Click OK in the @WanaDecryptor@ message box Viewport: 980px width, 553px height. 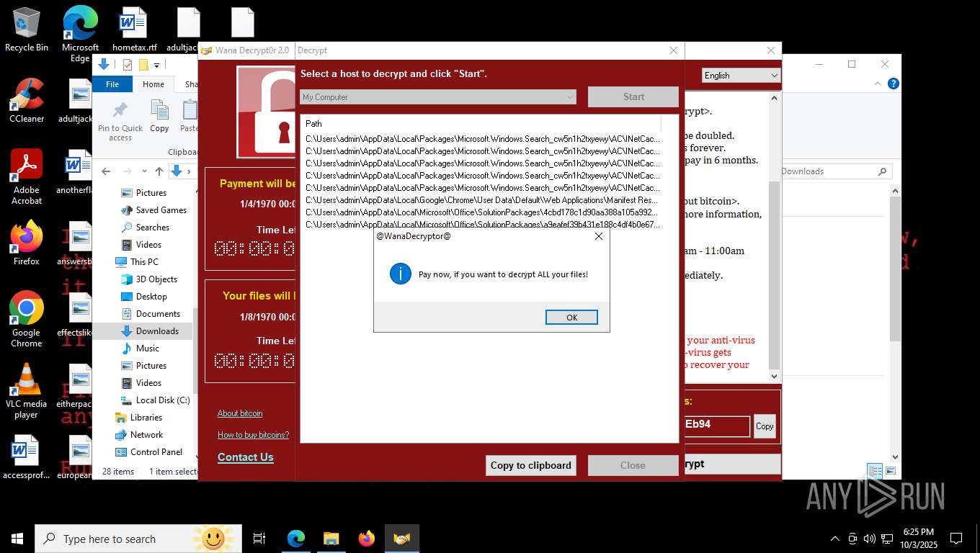571,318
